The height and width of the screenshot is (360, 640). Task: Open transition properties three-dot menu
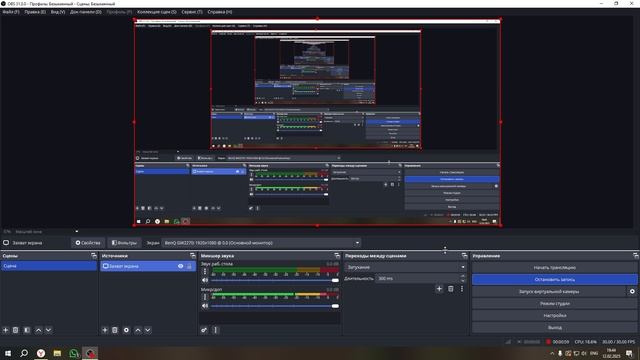click(462, 289)
